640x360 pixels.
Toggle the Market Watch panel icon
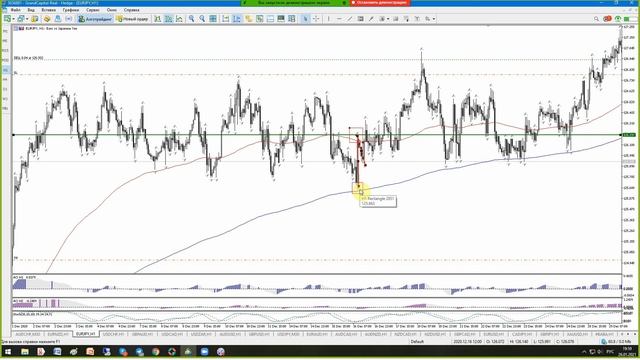tap(35, 19)
